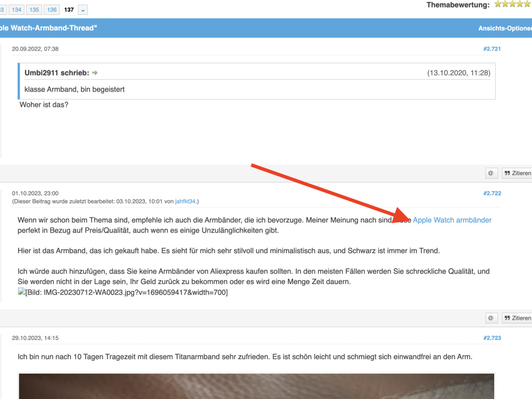Screen dimensions: 532x399
Task: Open permalink for post #2.723
Action: point(492,338)
